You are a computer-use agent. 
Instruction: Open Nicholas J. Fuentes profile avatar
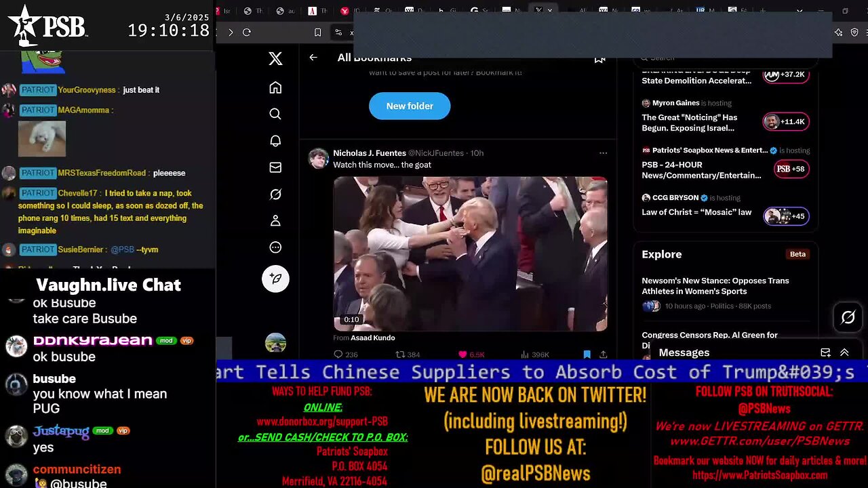(319, 159)
